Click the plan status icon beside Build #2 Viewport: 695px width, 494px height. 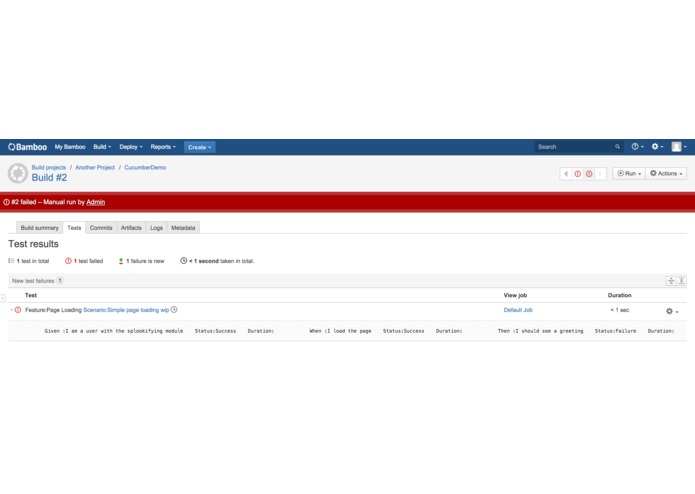pos(18,173)
